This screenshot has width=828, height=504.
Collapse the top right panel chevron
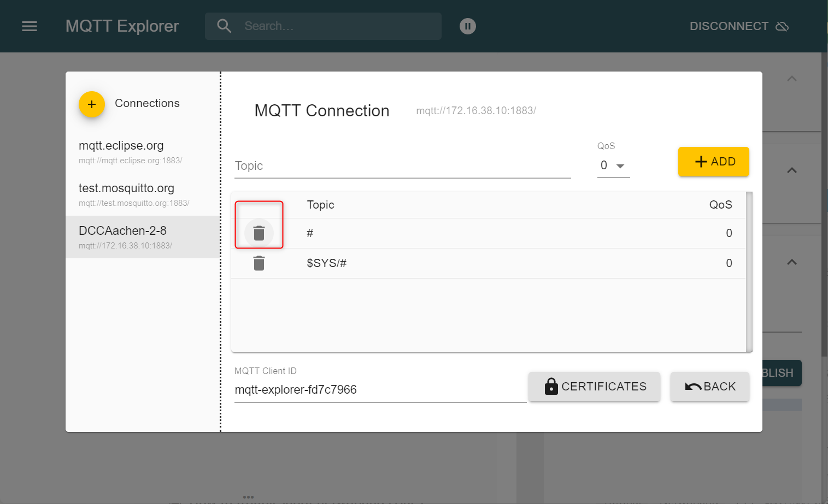pos(791,79)
